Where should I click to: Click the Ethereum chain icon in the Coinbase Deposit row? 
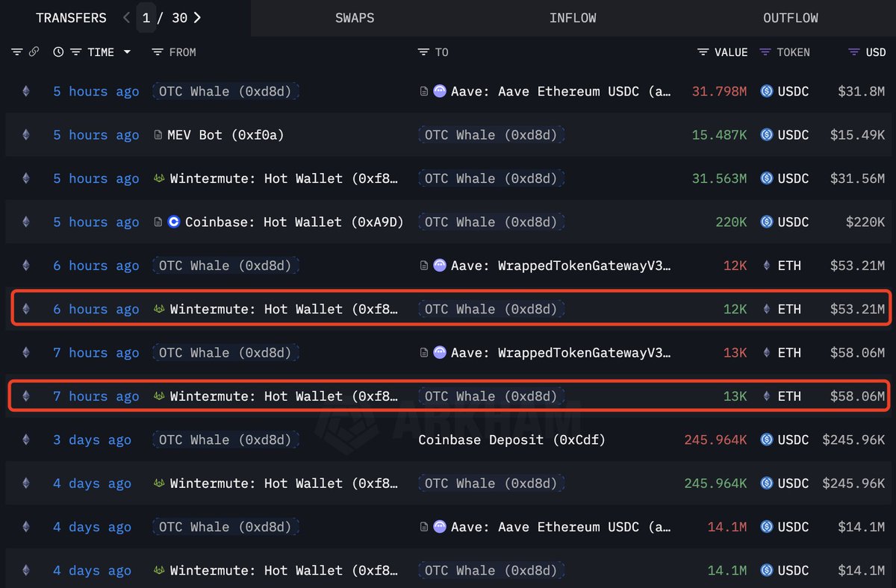click(27, 440)
